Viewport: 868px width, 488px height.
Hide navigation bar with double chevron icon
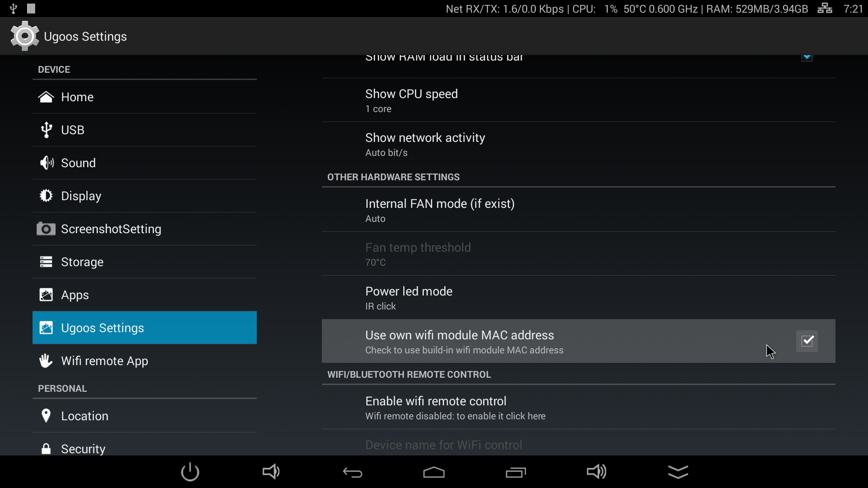point(678,472)
